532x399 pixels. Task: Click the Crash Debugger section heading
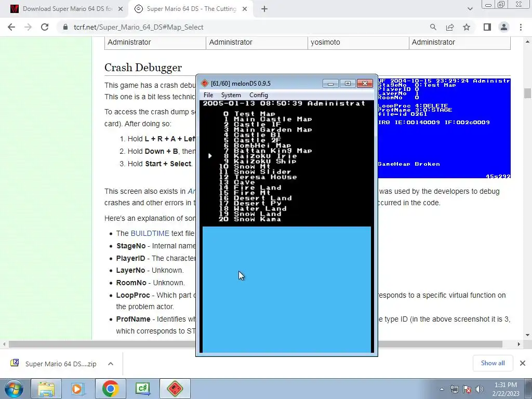pos(143,68)
